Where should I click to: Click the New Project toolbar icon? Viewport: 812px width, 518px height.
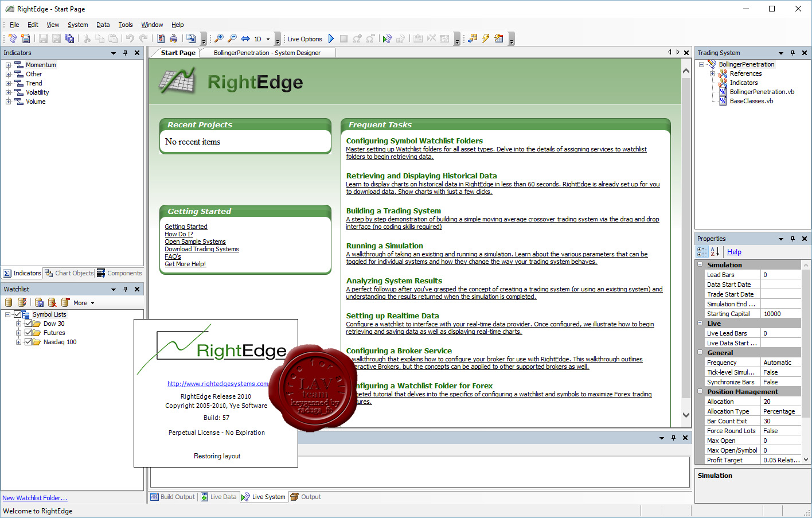13,38
